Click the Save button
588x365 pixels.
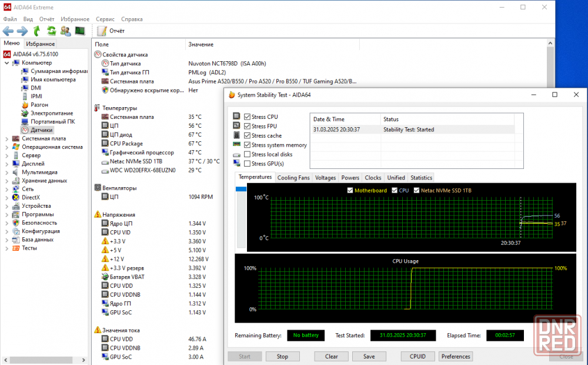pos(369,356)
